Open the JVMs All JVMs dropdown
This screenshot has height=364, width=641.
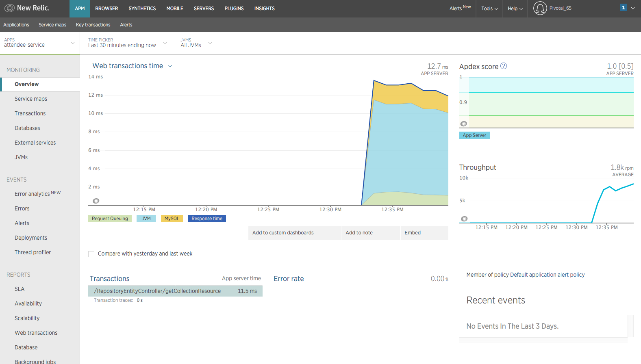pos(196,43)
